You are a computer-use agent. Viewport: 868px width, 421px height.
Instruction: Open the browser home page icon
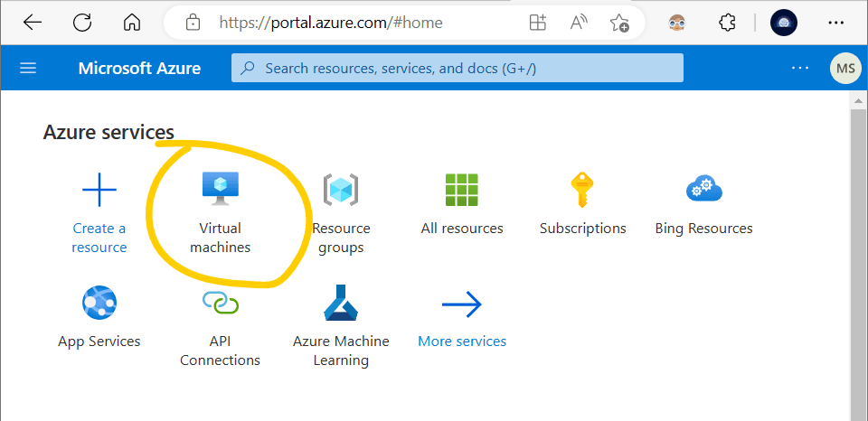[132, 23]
